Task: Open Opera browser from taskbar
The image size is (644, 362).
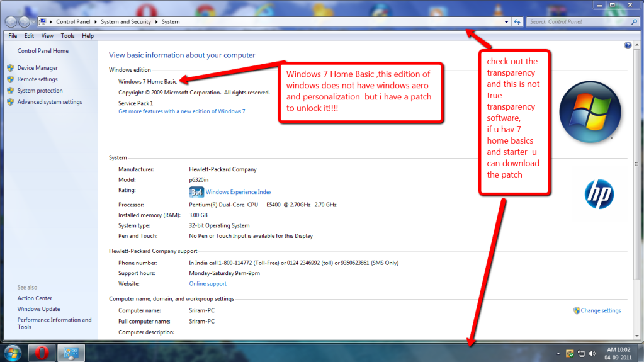Action: (42, 353)
